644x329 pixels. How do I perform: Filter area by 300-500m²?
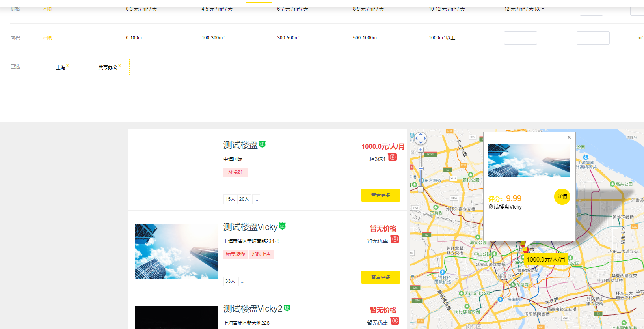pyautogui.click(x=288, y=38)
